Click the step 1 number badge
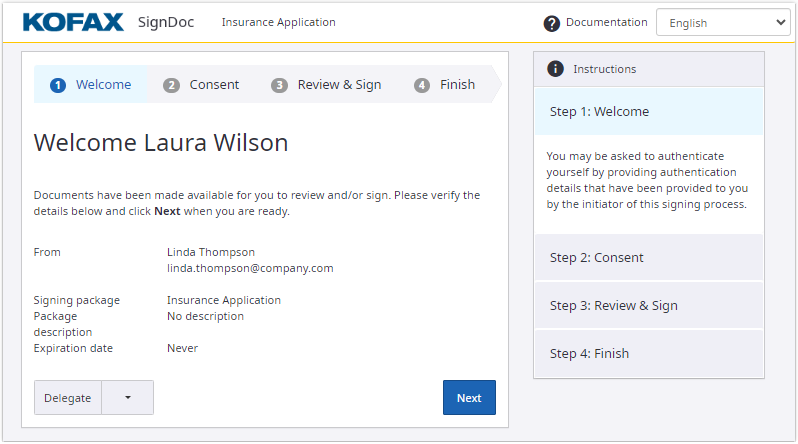 58,85
